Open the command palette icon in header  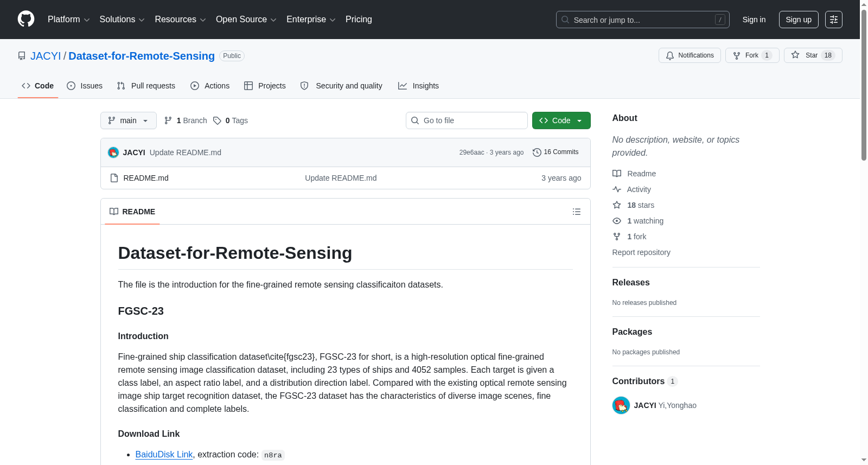[833, 20]
